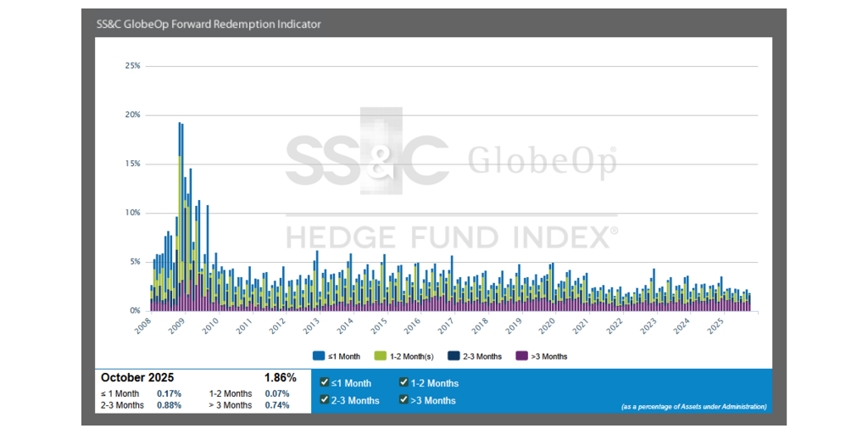The image size is (868, 434).
Task: Click the SS&C GlobeOp watermark logo
Action: 449,159
